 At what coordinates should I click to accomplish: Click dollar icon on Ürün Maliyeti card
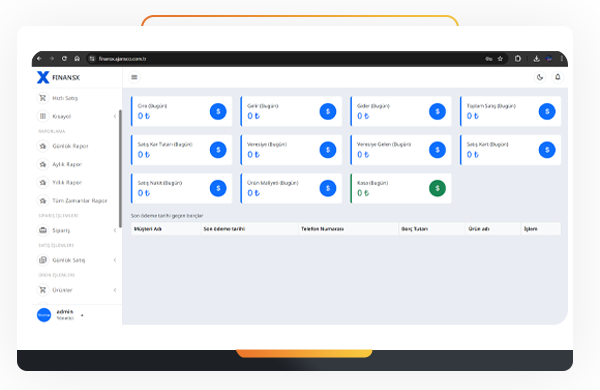328,188
